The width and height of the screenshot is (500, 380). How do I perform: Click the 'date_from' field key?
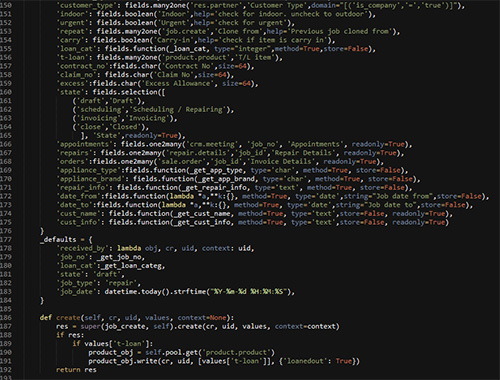78,196
